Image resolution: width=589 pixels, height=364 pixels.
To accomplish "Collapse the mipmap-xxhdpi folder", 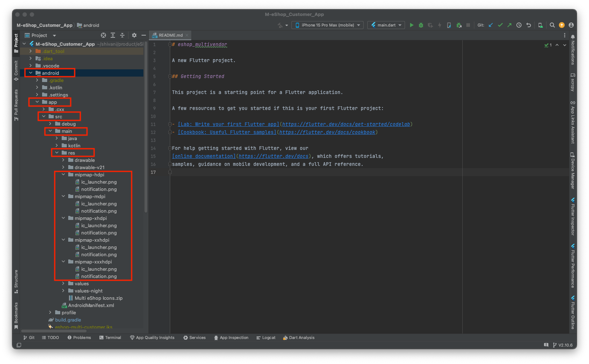I will coord(63,240).
